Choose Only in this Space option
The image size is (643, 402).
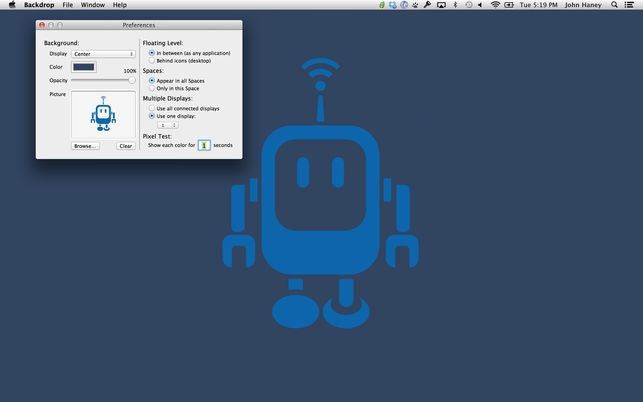[152, 88]
